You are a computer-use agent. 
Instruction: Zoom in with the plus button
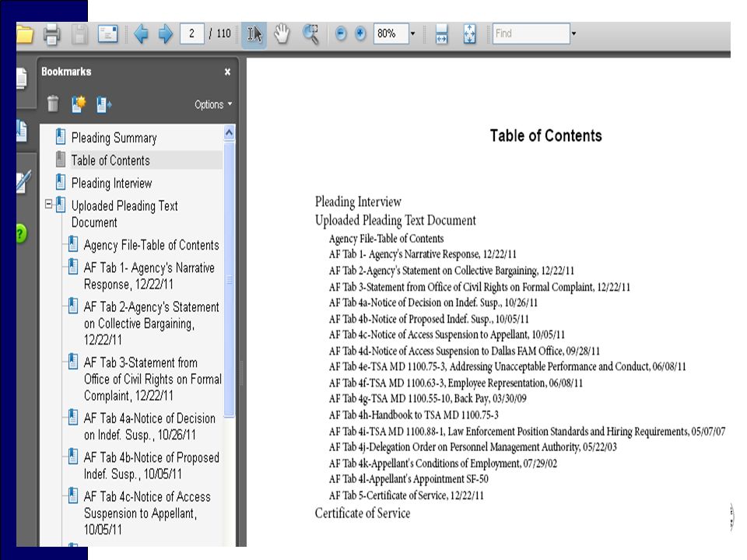pos(360,33)
